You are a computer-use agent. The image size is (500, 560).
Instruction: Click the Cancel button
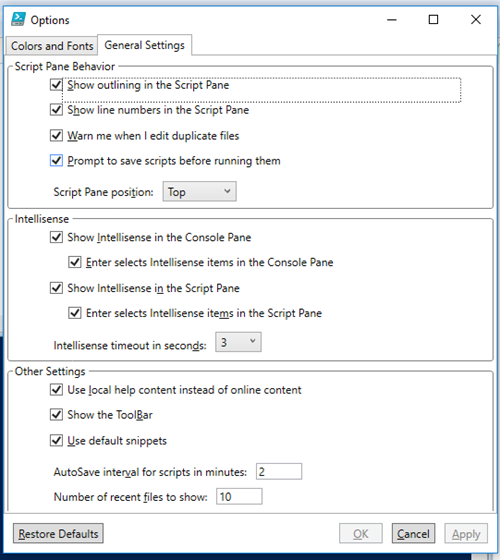tap(413, 534)
